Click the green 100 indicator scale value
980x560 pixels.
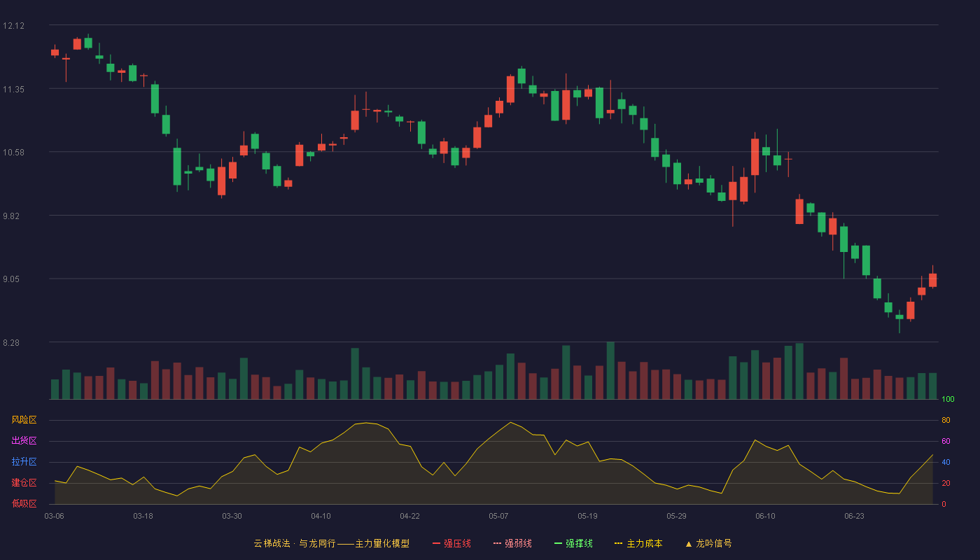click(x=948, y=400)
